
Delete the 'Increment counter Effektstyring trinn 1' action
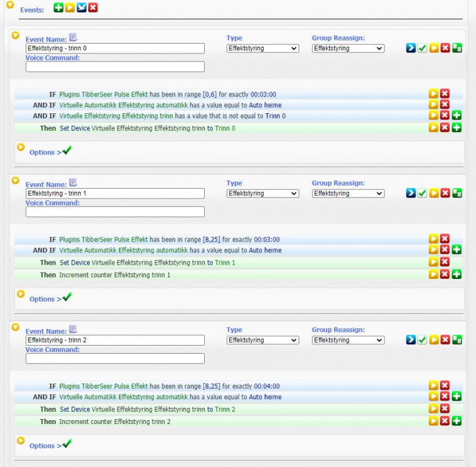point(446,275)
